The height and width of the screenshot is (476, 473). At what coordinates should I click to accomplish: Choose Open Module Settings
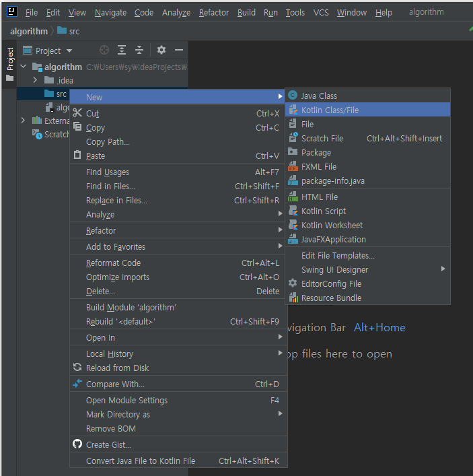pyautogui.click(x=179, y=400)
